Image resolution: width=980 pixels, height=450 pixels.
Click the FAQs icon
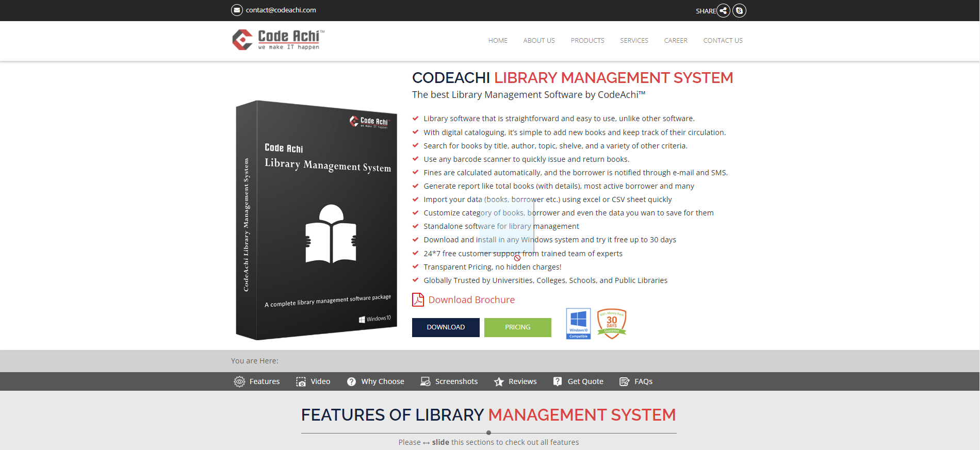click(624, 381)
